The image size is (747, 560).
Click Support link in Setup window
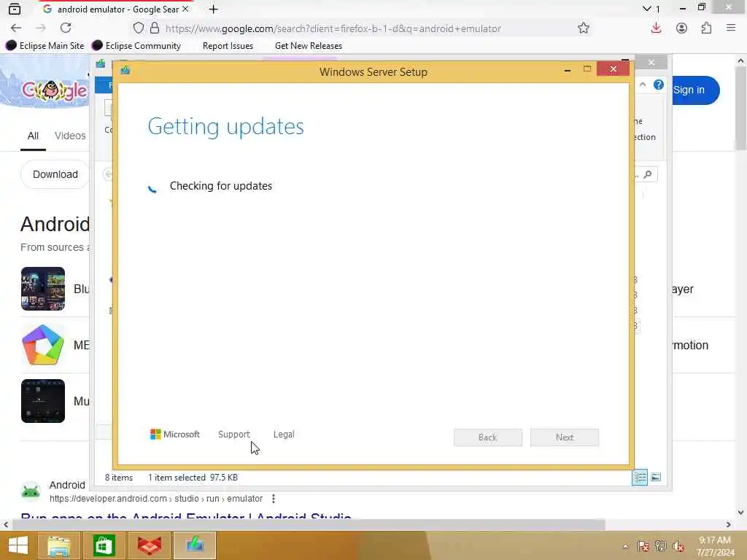234,435
